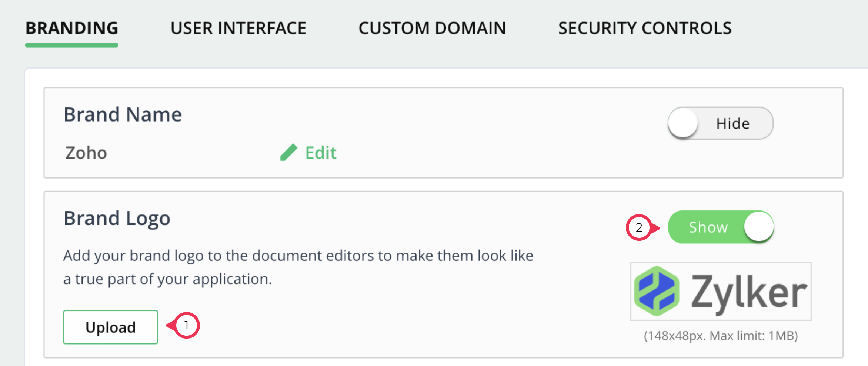This screenshot has width=868, height=366.
Task: Click the white knob on the Show toggle
Action: click(758, 227)
